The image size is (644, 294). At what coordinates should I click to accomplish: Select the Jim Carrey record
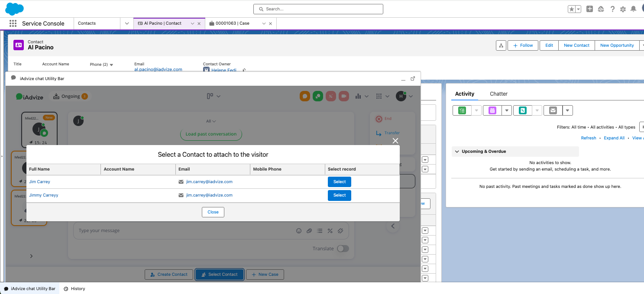point(340,182)
